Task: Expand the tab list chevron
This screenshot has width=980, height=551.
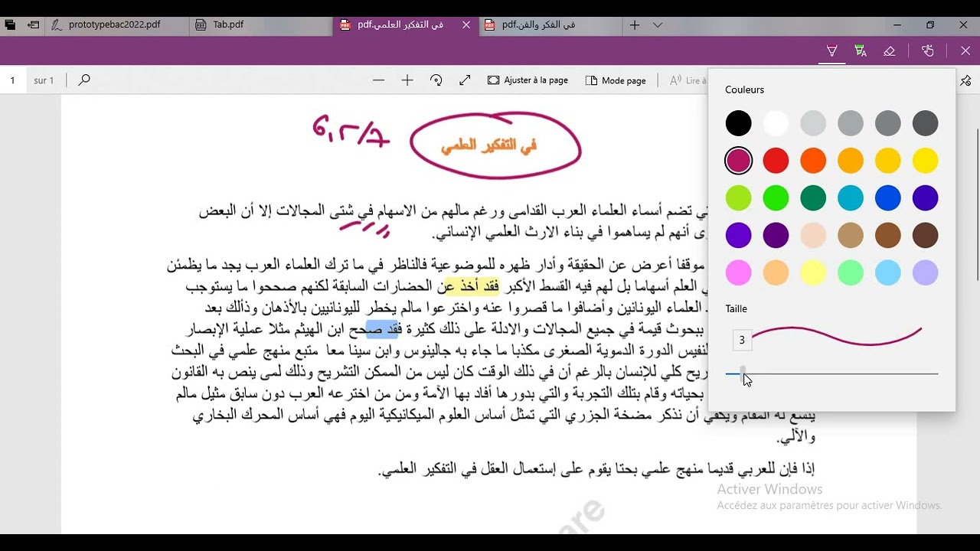Action: 658,24
